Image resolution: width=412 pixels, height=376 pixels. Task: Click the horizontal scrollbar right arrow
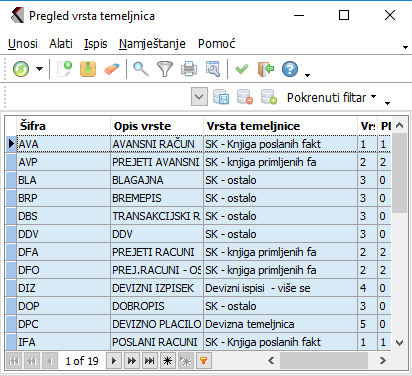[383, 360]
